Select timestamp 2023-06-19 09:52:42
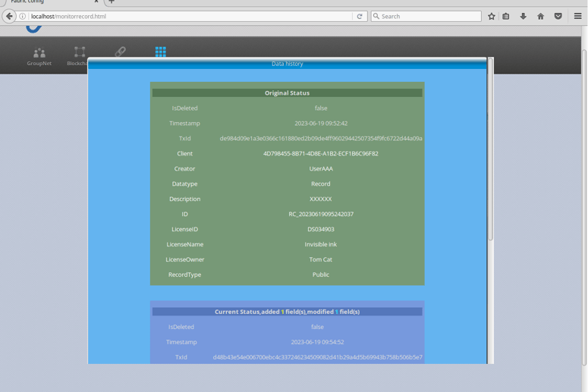 coord(321,124)
